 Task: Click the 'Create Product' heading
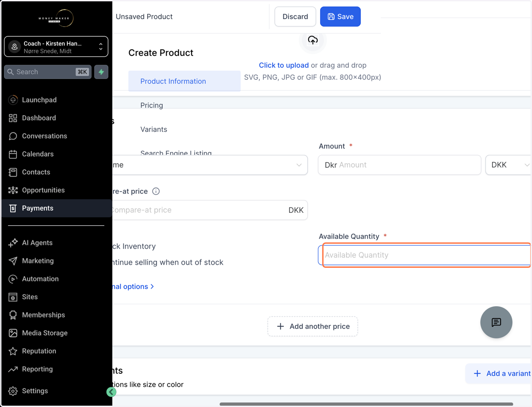161,53
